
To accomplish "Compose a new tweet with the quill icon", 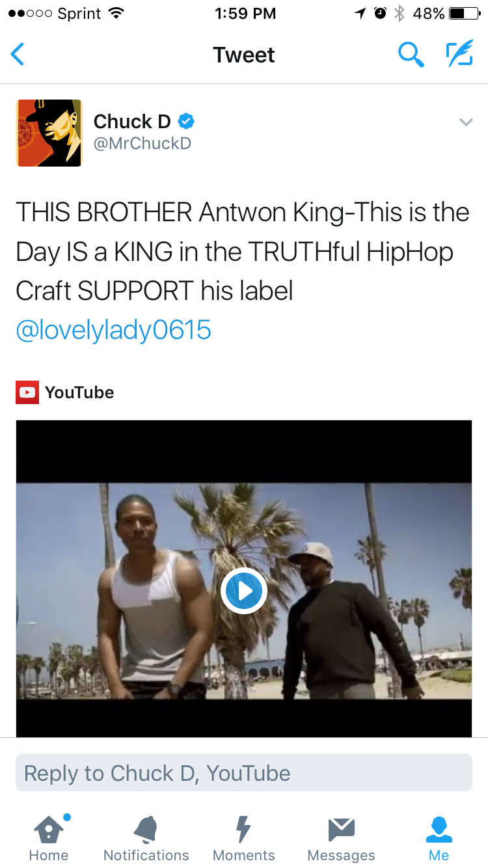I will (459, 55).
